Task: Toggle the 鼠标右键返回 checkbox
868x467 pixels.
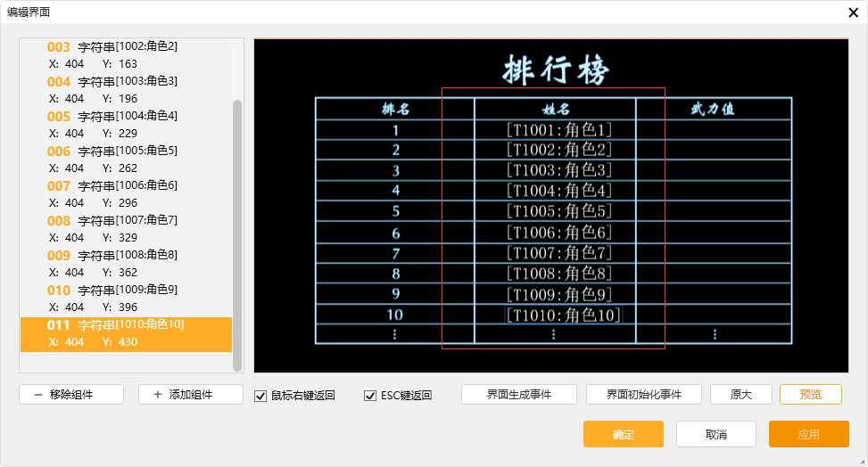Action: point(260,396)
